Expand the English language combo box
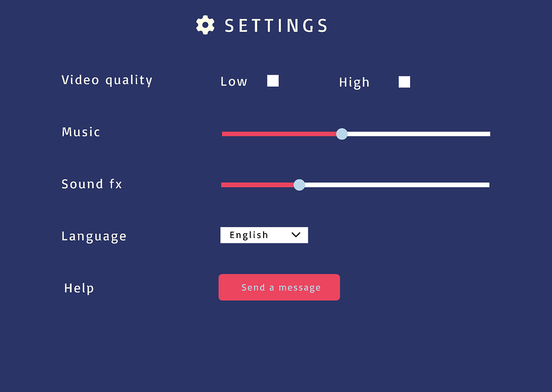This screenshot has width=552, height=392. pos(264,235)
